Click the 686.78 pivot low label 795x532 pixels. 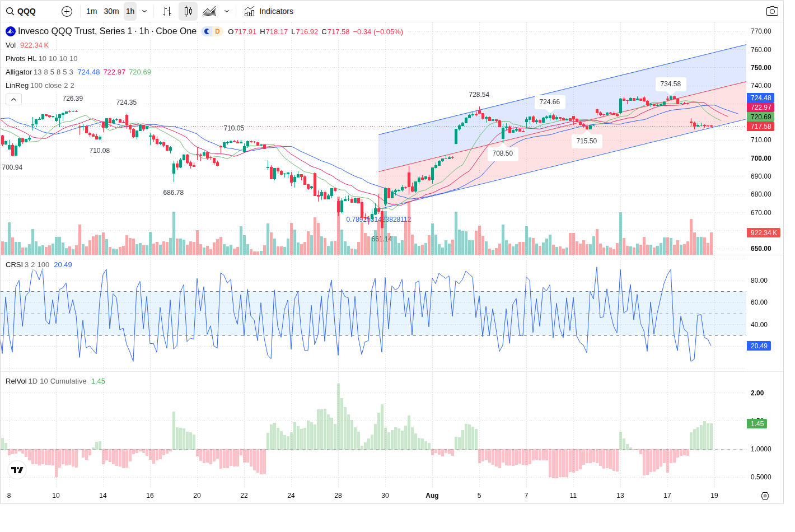(x=174, y=193)
